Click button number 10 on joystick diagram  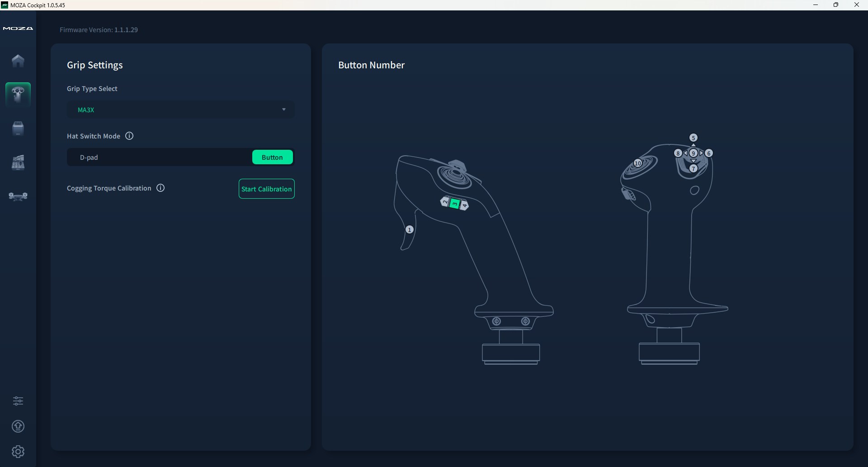pos(638,163)
